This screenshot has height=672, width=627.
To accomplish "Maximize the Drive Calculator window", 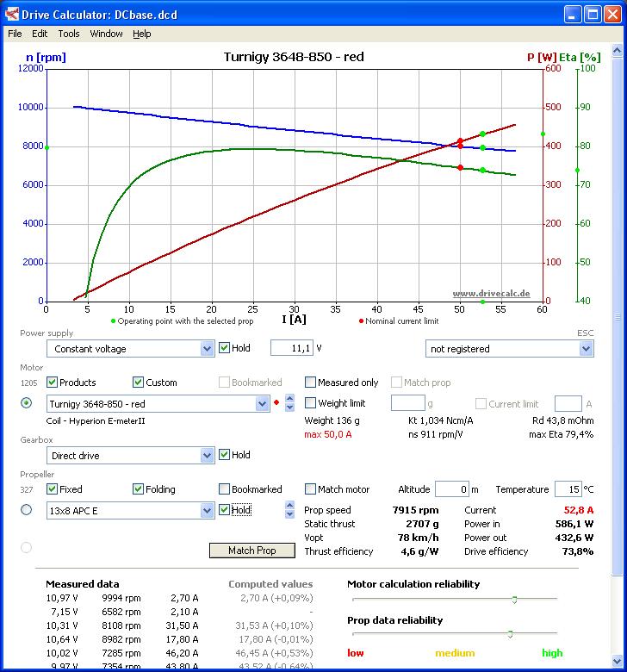I will 593,15.
